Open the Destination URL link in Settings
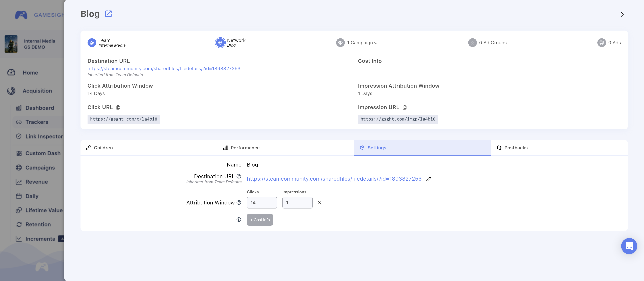Image resolution: width=644 pixels, height=281 pixels. click(x=334, y=179)
